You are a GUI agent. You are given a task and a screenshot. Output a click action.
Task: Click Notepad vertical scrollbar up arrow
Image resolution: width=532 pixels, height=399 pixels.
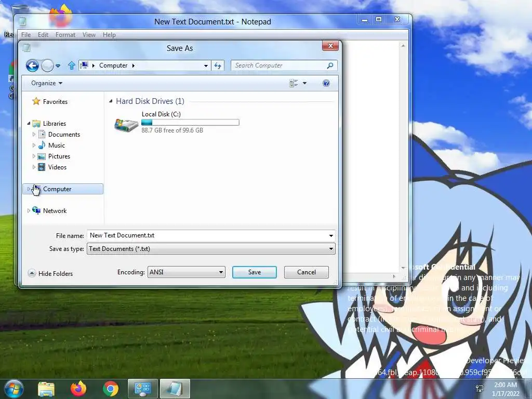pyautogui.click(x=403, y=46)
